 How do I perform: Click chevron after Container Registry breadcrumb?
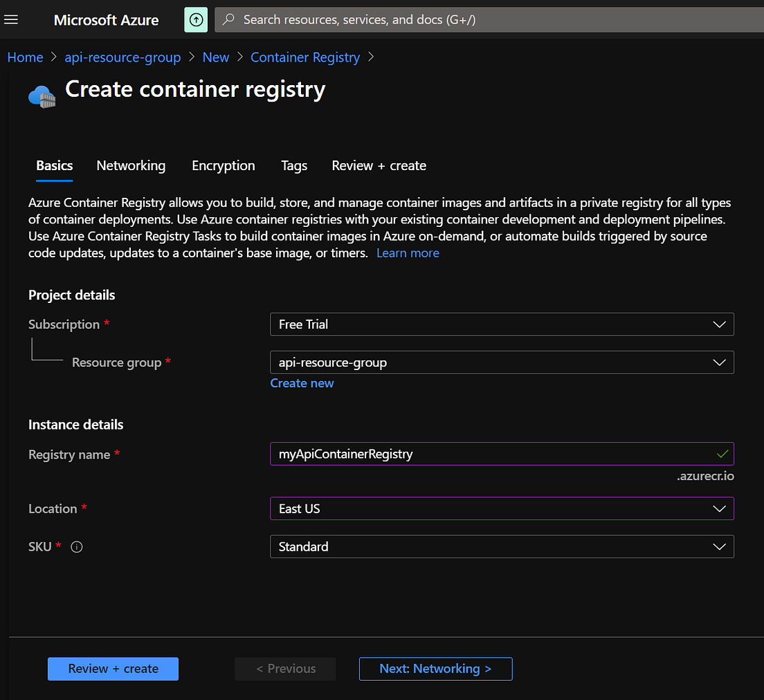(371, 57)
